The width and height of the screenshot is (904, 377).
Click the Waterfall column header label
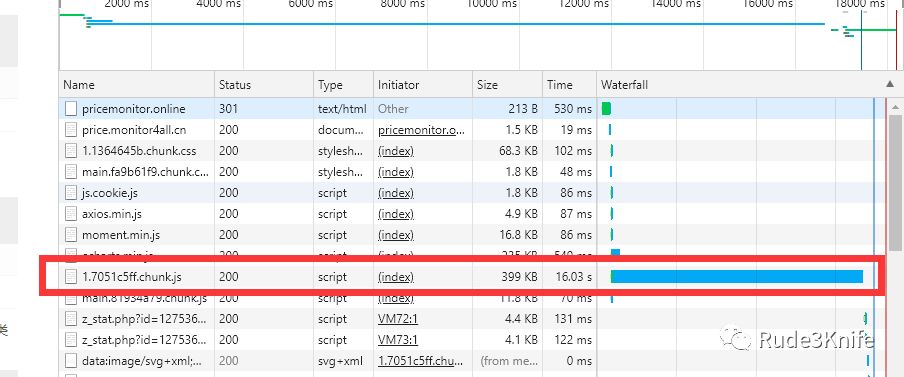pyautogui.click(x=624, y=85)
